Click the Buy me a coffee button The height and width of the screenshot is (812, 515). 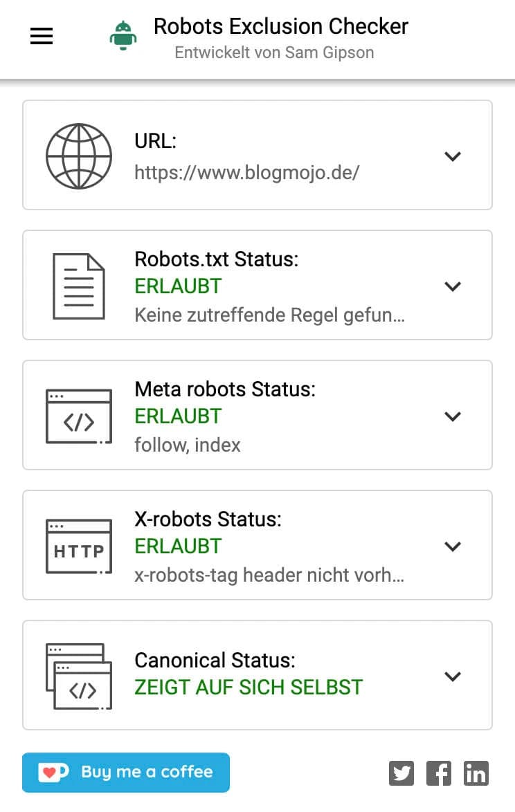pos(125,773)
